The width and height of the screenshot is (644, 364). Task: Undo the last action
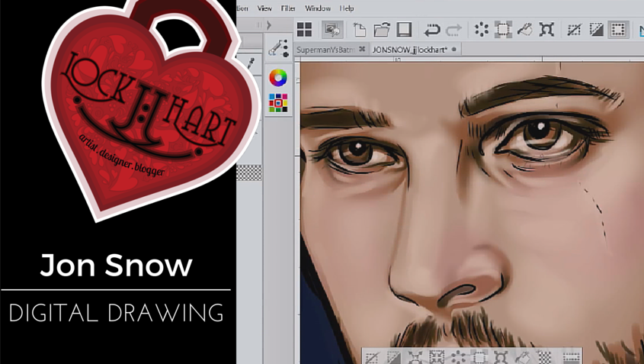431,30
